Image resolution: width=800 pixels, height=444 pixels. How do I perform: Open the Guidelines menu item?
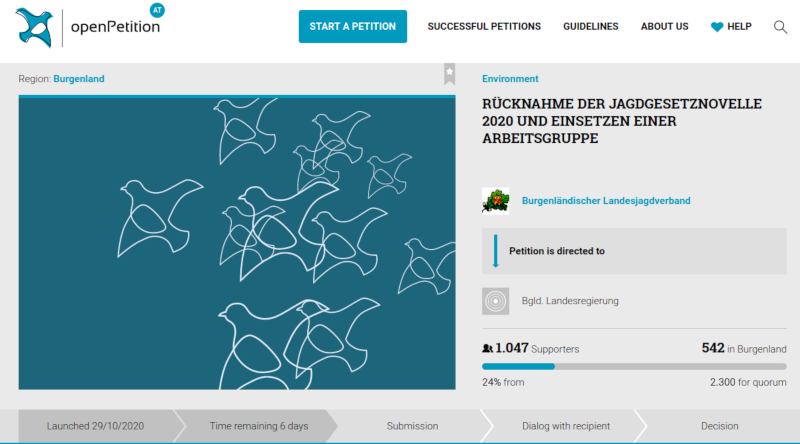[x=591, y=27]
